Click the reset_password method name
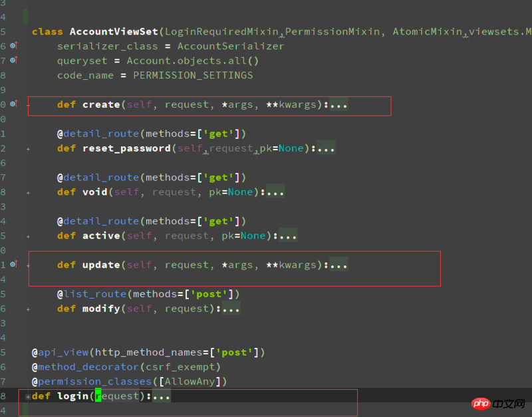The image size is (532, 417). [x=126, y=148]
